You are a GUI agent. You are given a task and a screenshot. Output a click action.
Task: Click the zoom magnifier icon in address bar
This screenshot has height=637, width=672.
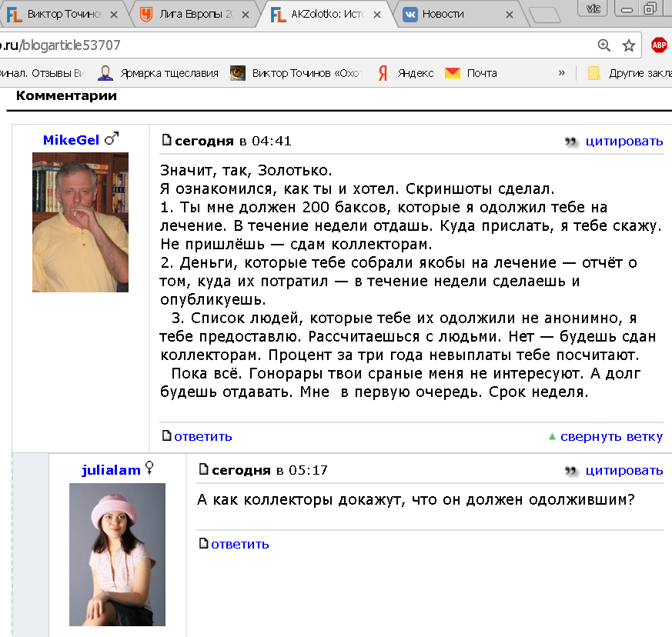tap(603, 45)
